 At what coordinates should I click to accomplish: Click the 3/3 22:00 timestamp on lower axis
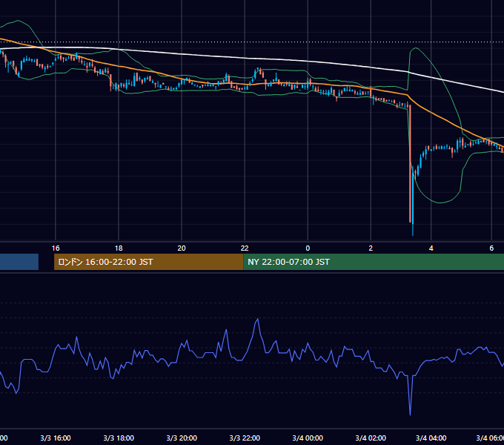pyautogui.click(x=245, y=438)
